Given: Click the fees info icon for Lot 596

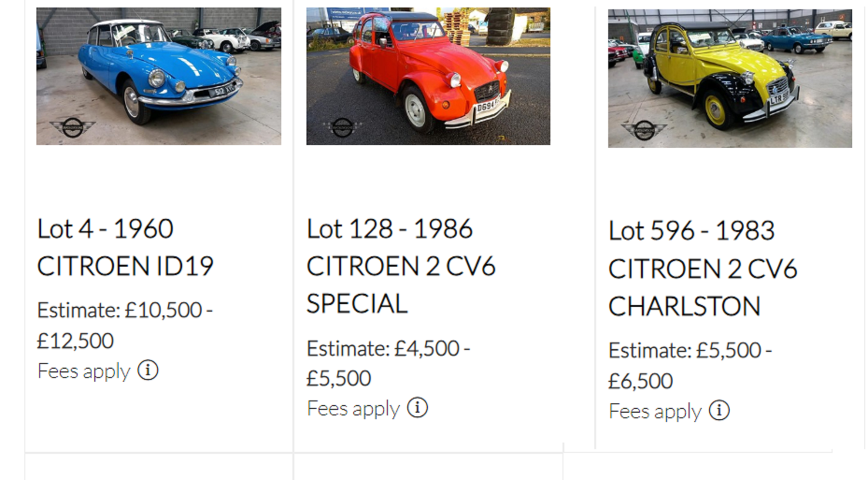Looking at the screenshot, I should (x=719, y=410).
